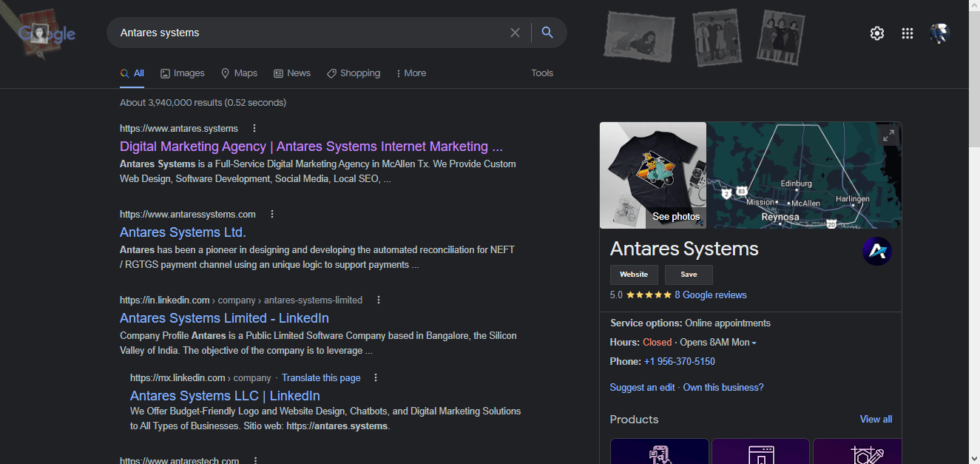
Task: Expand the More search categories menu
Action: pyautogui.click(x=411, y=73)
